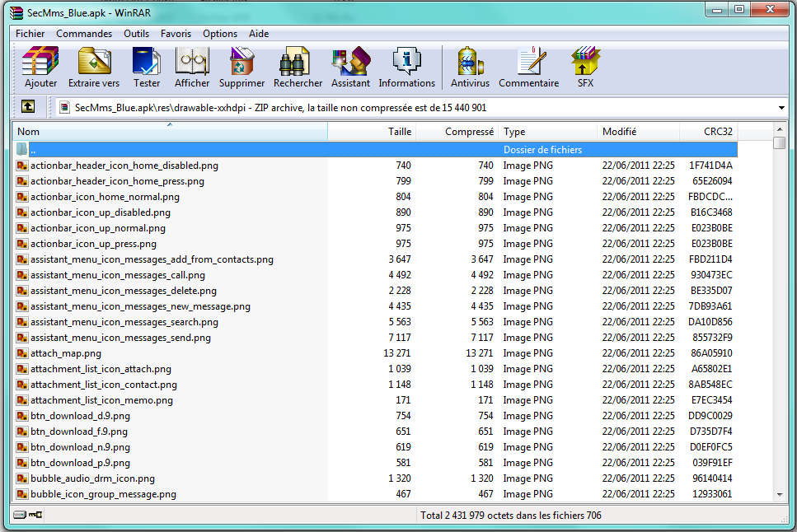
Task: Open the Fichier menu
Action: (x=30, y=34)
